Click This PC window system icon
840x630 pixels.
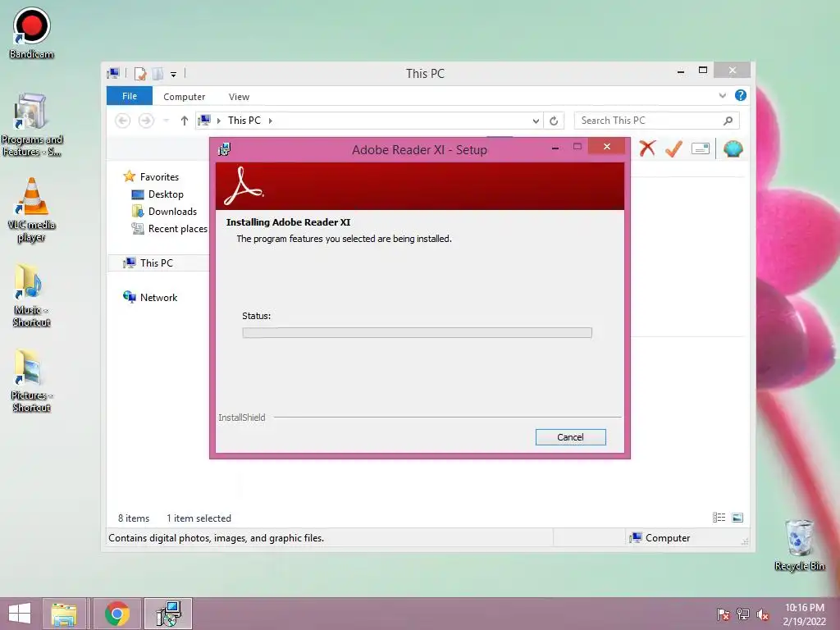click(x=113, y=73)
